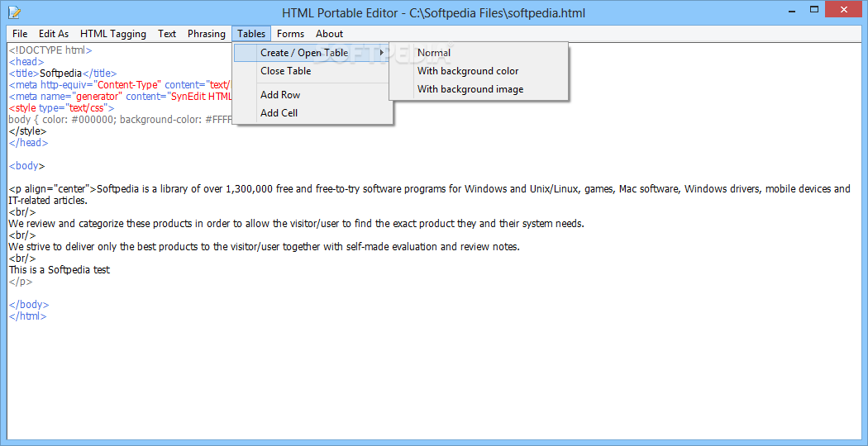The width and height of the screenshot is (868, 446).
Task: Select Normal table option in submenu
Action: [x=479, y=53]
